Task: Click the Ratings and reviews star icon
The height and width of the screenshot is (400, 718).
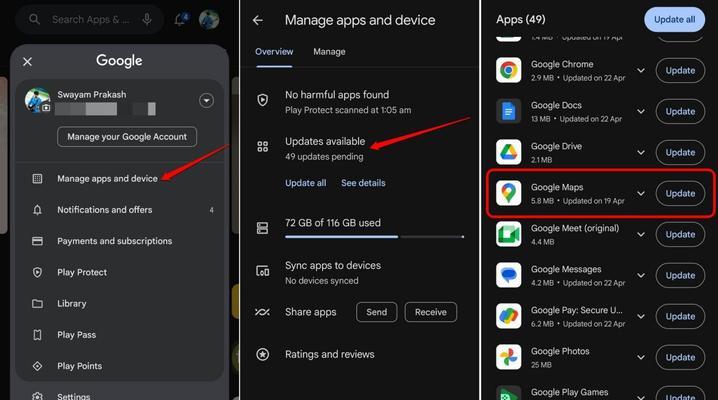Action: [262, 354]
